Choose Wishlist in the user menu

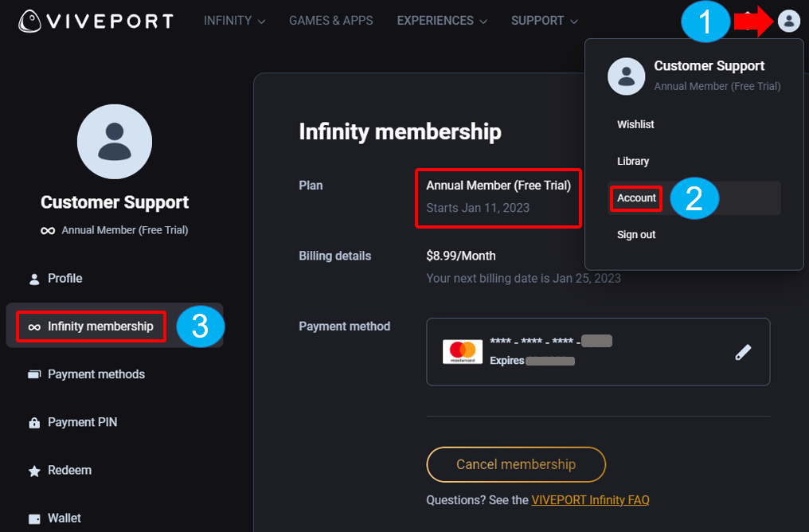pos(635,124)
